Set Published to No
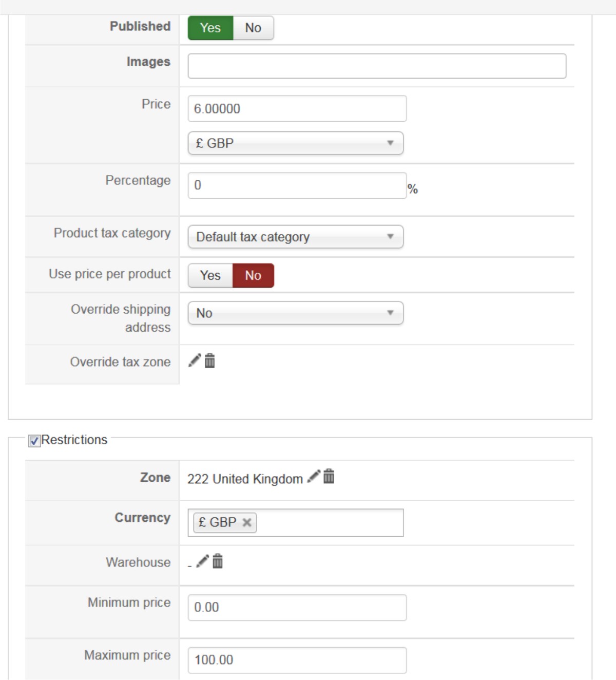This screenshot has width=616, height=680. 253,28
